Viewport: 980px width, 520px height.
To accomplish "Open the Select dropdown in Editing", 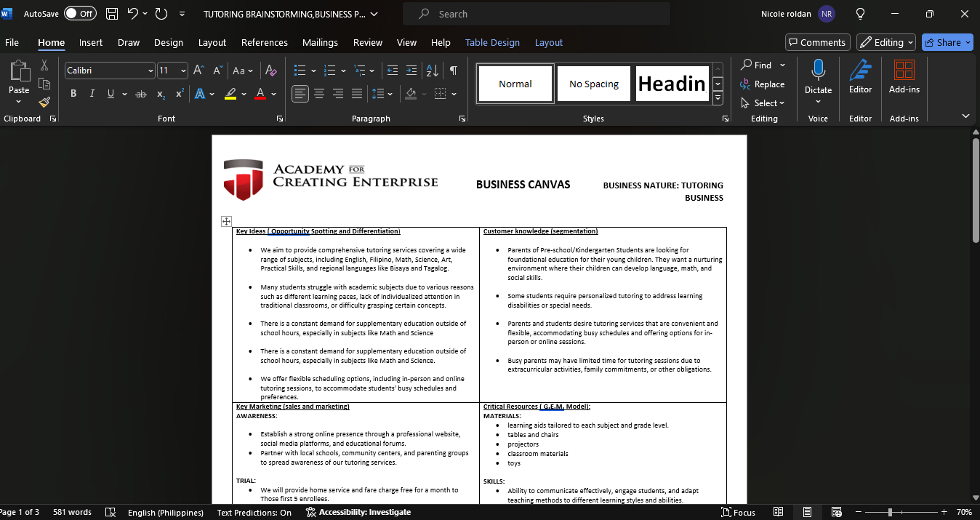I will 763,103.
